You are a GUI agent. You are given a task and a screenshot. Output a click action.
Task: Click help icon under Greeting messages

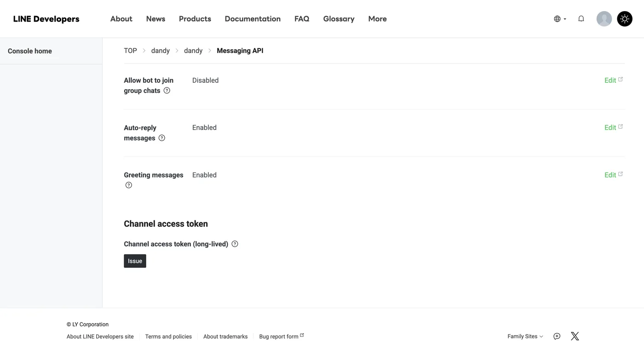coord(129,185)
